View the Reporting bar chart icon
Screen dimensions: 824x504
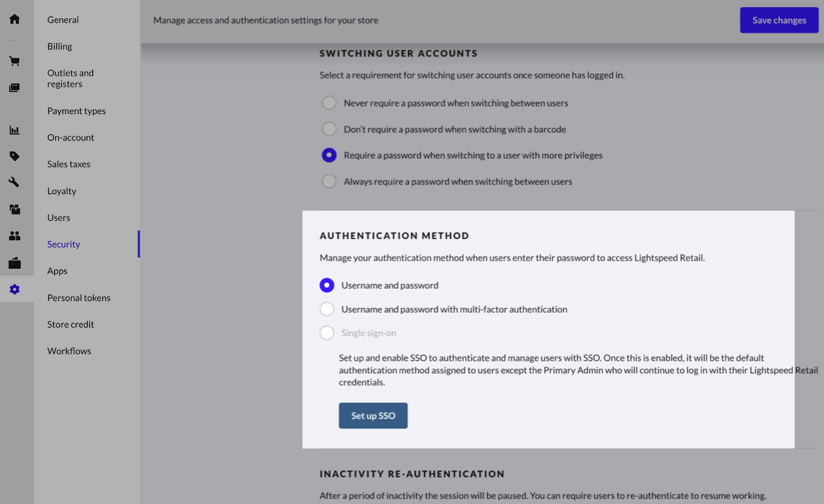point(14,129)
